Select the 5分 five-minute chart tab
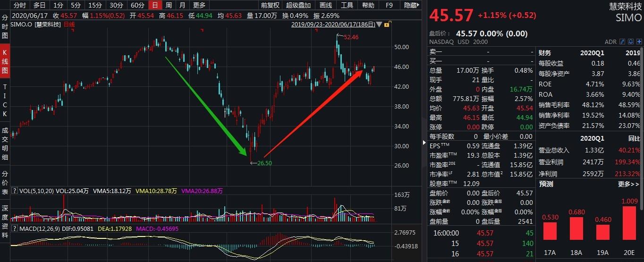 (76, 5)
